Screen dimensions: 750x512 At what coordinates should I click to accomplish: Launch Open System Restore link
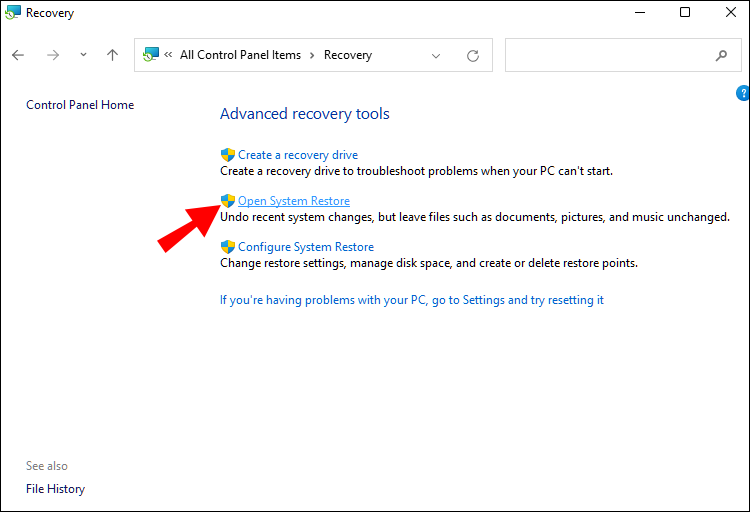point(293,201)
